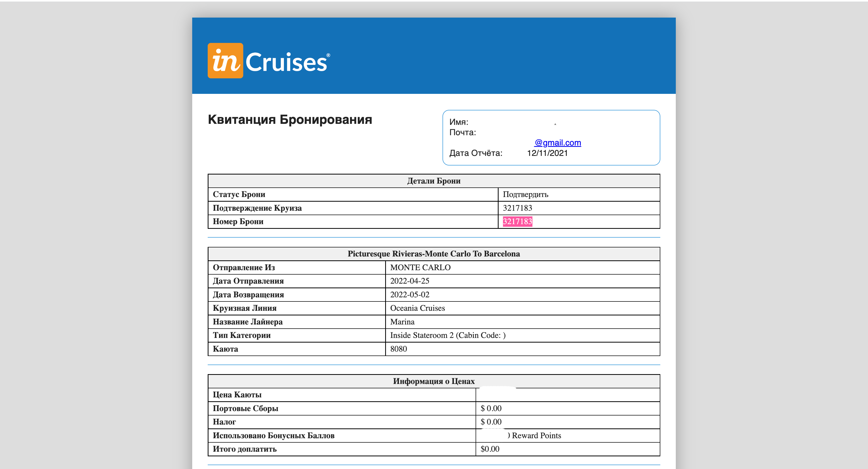Screen dimensions: 868x469
Task: Click the 'Номер Брони' label
Action: [x=238, y=222]
